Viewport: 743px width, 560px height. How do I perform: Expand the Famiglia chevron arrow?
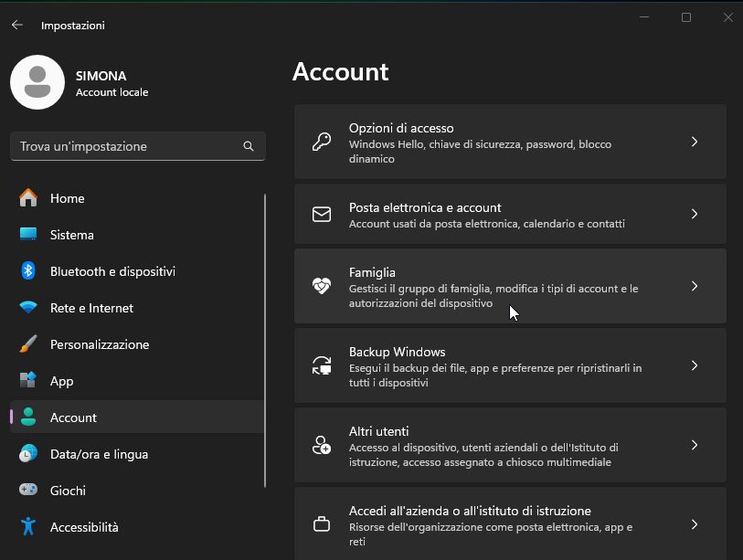(x=695, y=286)
